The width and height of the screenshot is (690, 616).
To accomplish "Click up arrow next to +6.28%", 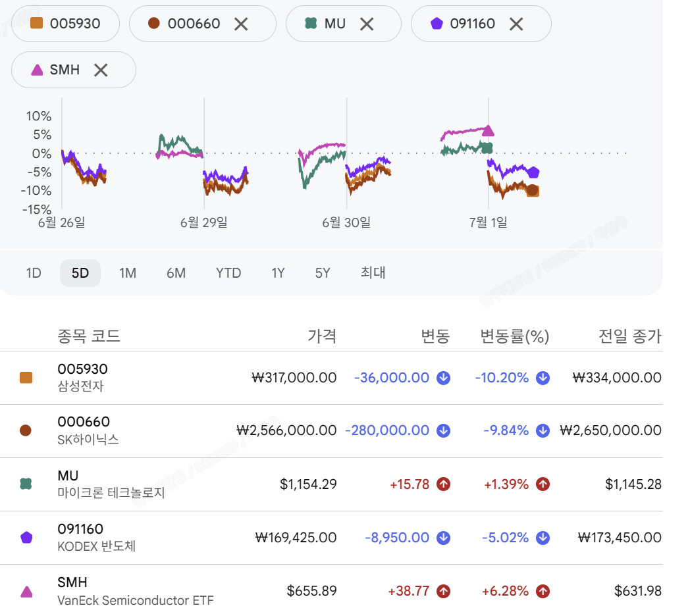I will 543,591.
